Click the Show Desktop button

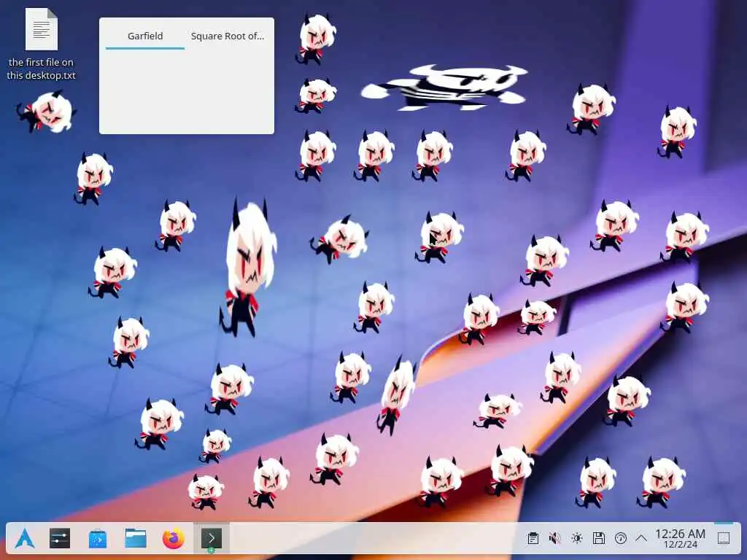point(724,539)
